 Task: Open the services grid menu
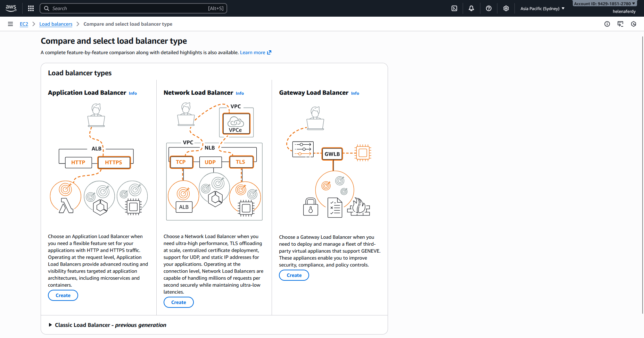[31, 8]
